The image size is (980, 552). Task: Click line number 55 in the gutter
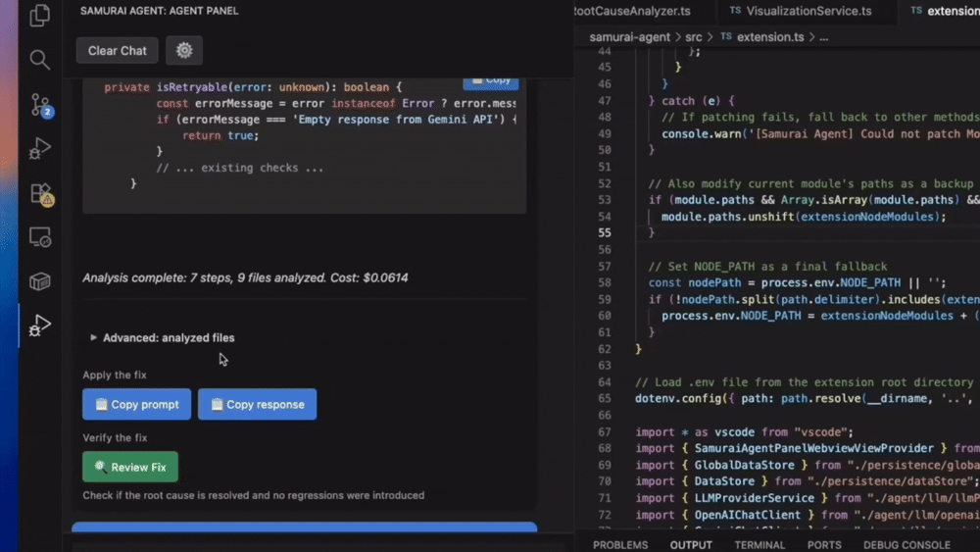[604, 232]
